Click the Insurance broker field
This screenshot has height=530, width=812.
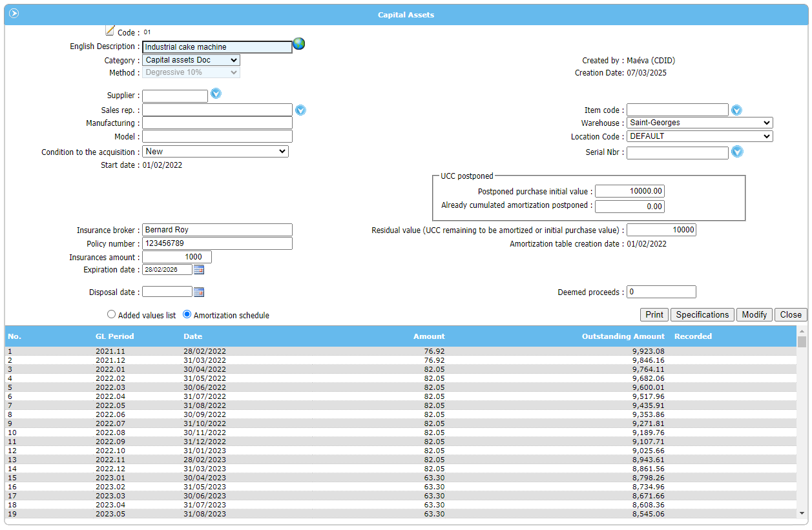[x=217, y=230]
